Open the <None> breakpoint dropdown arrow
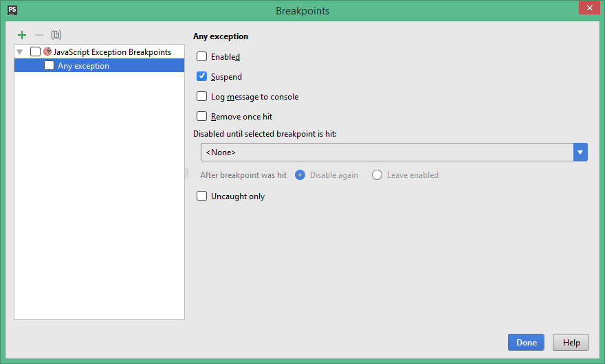605x364 pixels. pyautogui.click(x=580, y=152)
